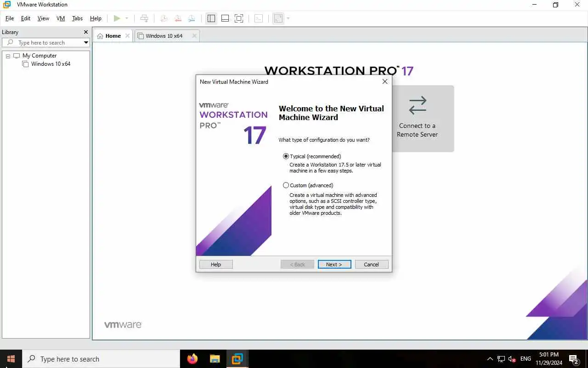Image resolution: width=588 pixels, height=368 pixels.
Task: Click the Next button in wizard
Action: (x=334, y=264)
